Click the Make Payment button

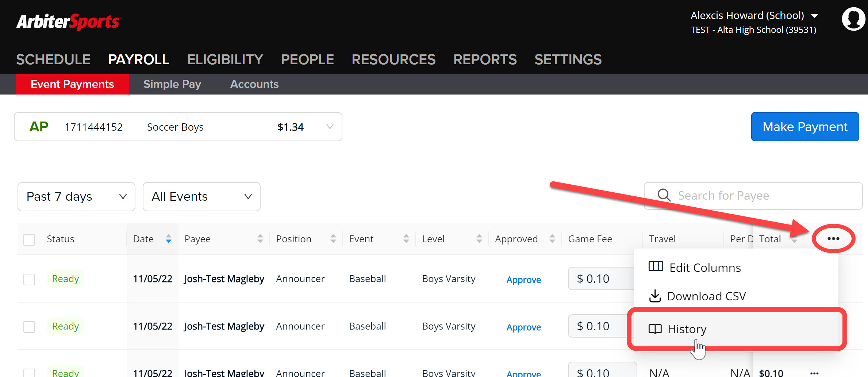click(805, 127)
